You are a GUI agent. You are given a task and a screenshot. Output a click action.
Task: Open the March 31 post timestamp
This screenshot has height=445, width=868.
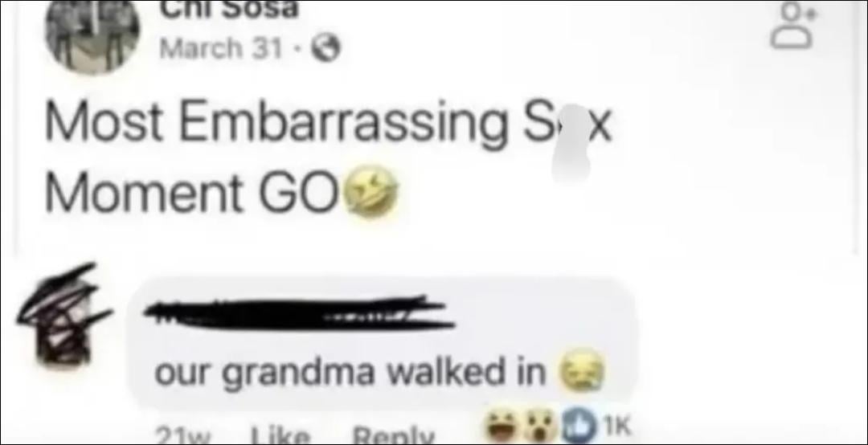[x=220, y=49]
